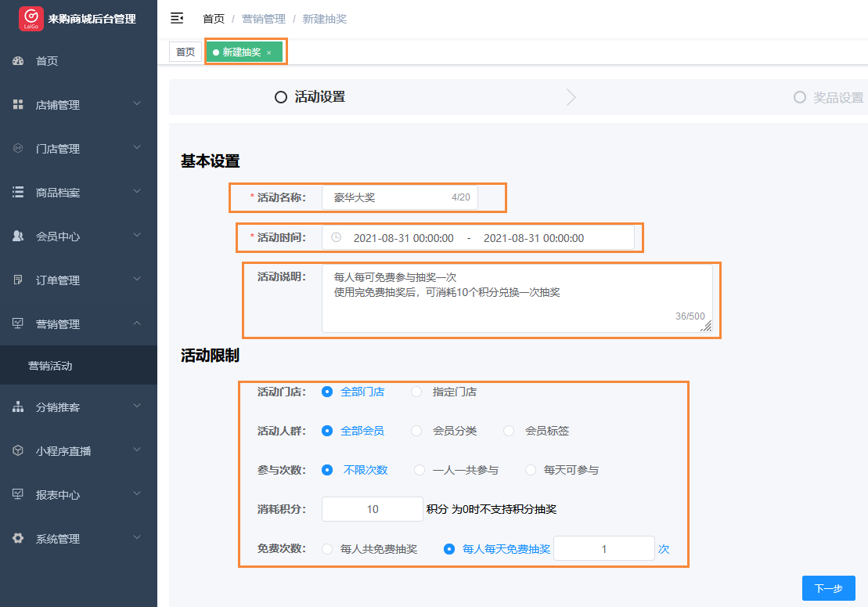Open the 营销活动 submenu item
The height and width of the screenshot is (607, 868).
50,367
